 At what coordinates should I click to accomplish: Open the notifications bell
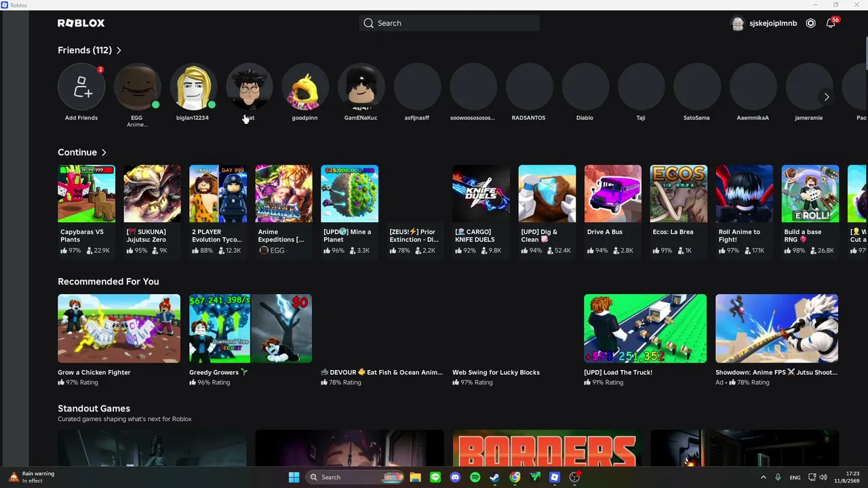(x=831, y=23)
